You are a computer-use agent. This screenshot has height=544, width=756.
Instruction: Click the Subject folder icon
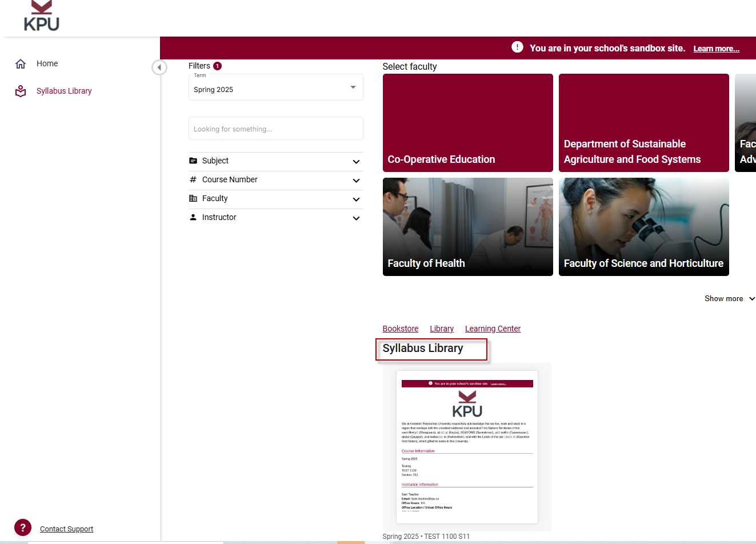[x=193, y=161]
